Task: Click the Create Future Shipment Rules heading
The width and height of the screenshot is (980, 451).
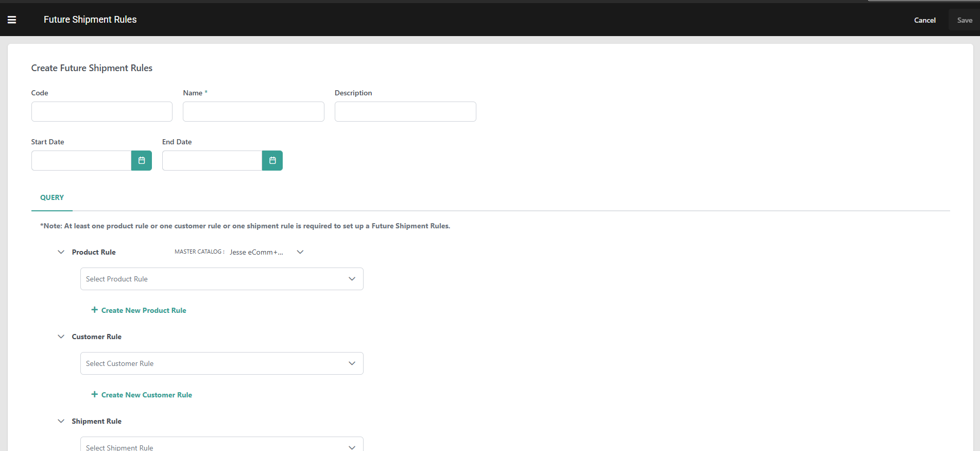Action: tap(92, 68)
